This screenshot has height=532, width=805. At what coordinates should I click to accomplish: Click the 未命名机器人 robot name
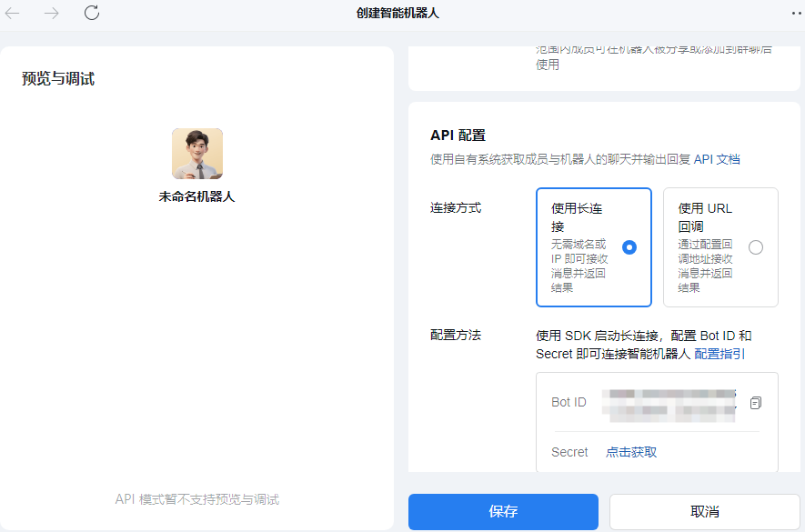(197, 196)
